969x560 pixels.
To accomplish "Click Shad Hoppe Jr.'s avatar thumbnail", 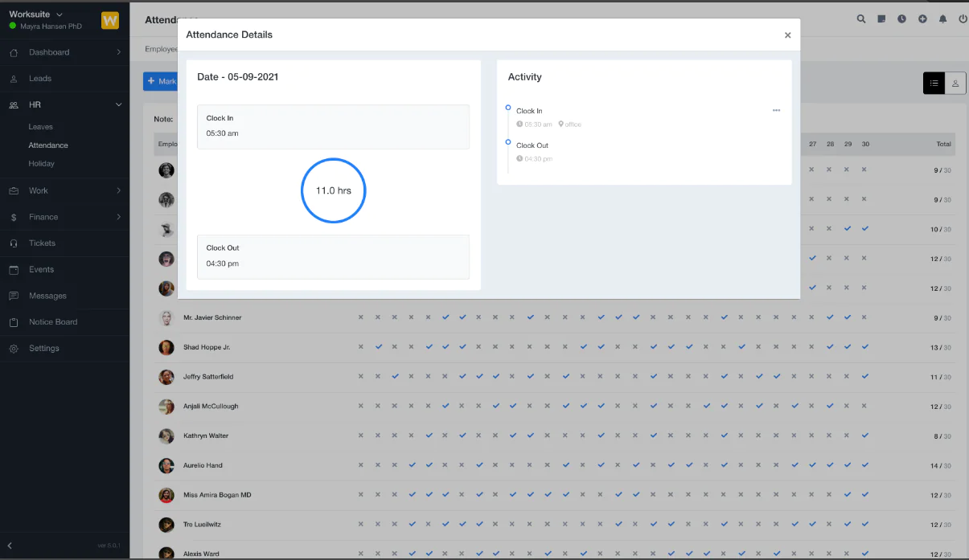I will pos(166,347).
